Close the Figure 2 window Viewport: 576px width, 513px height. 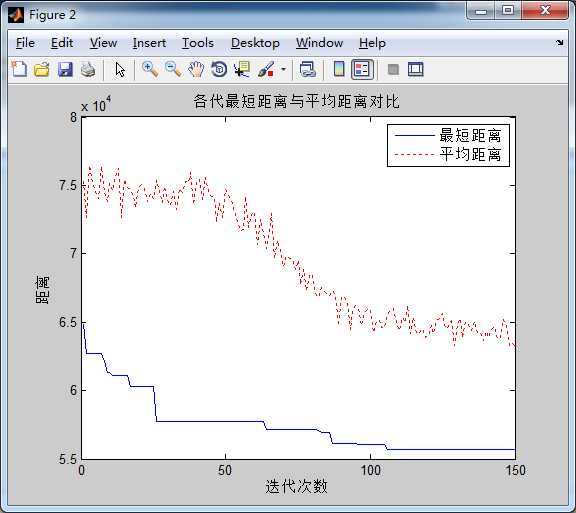point(545,11)
